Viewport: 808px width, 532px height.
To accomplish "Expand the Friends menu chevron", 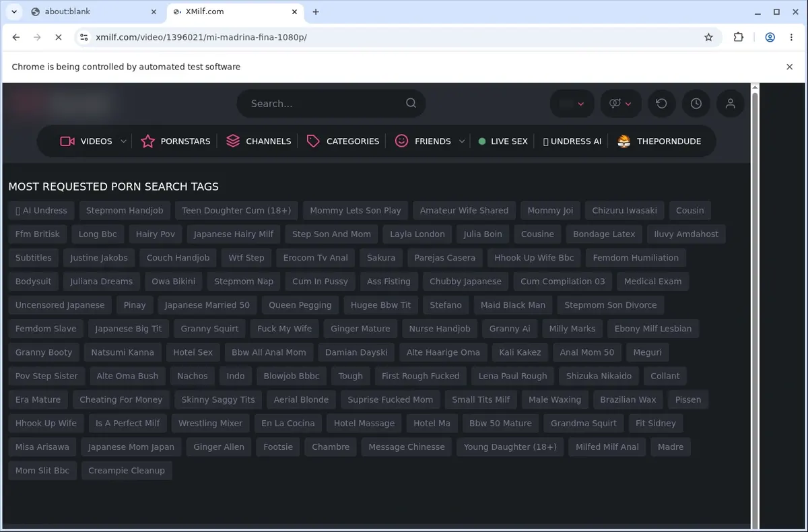I will [x=462, y=141].
